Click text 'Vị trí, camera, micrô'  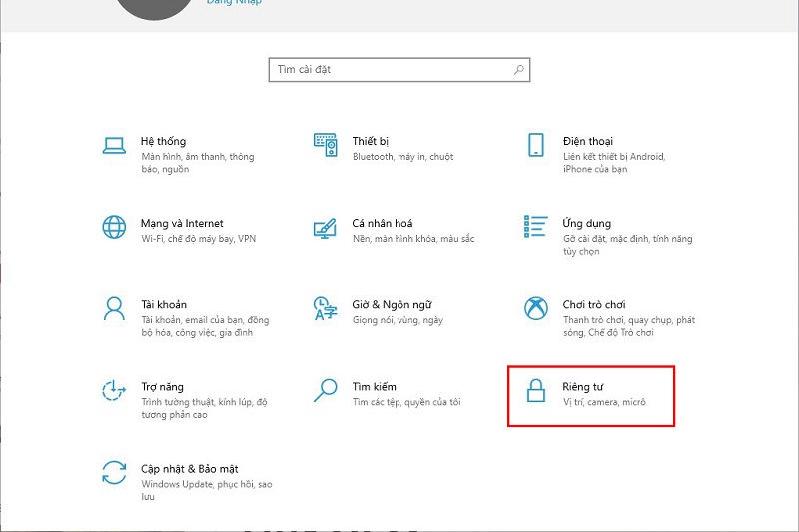point(604,402)
